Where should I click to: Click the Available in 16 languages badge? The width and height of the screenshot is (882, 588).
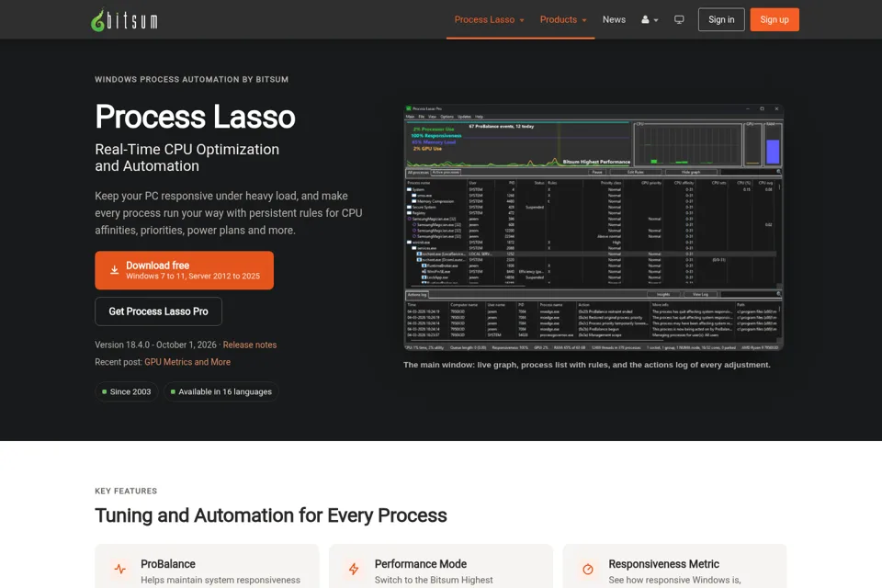point(221,391)
